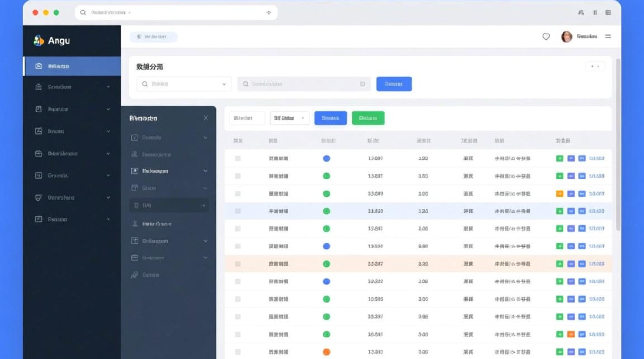
Task: Click the blue action icon in the first table row
Action: [570, 158]
